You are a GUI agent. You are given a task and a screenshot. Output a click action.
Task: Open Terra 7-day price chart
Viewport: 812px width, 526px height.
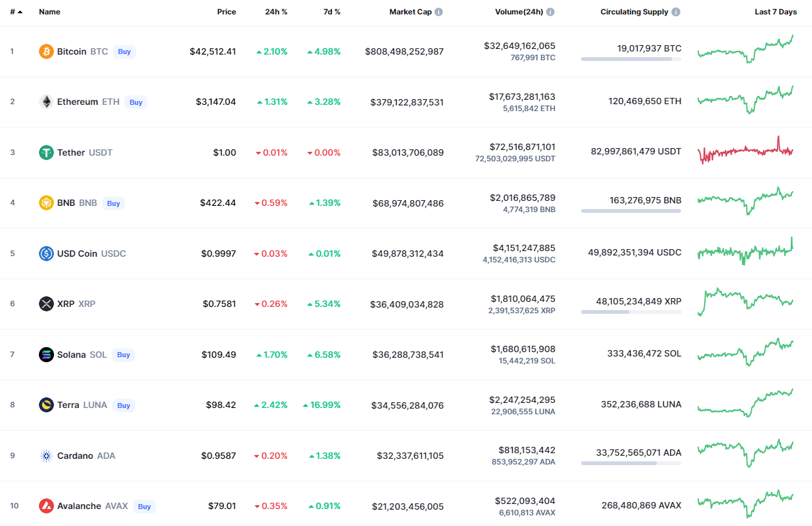745,403
